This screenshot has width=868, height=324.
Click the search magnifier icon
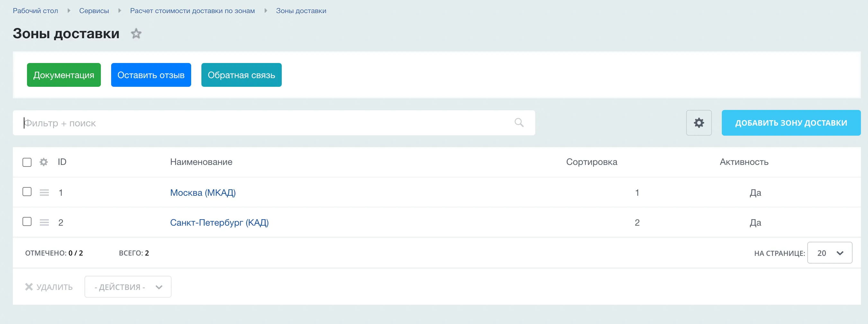[519, 123]
